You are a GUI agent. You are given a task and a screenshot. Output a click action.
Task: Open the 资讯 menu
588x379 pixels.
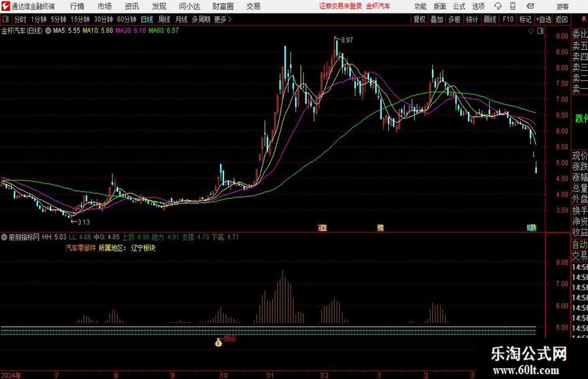point(132,6)
